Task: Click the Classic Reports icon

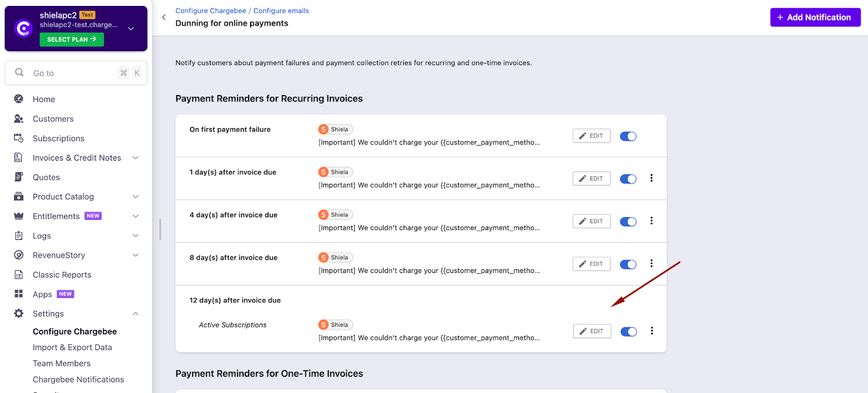Action: [18, 275]
